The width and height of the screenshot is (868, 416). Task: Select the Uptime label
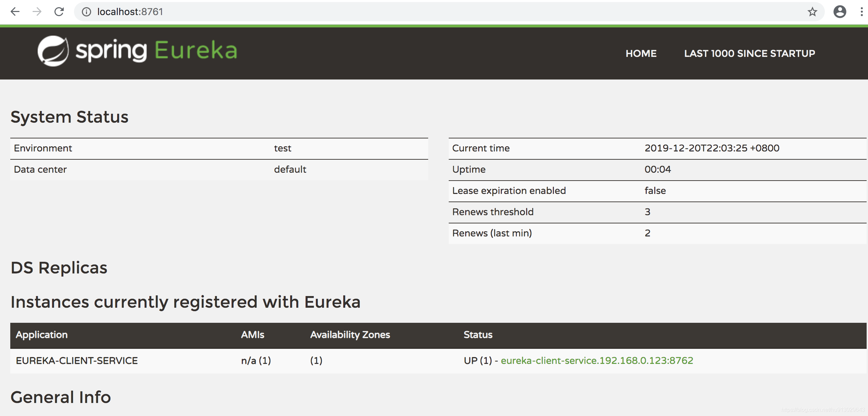click(469, 169)
